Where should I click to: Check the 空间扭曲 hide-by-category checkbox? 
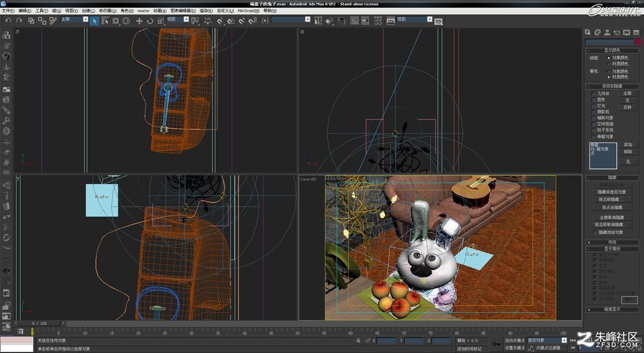tap(594, 124)
